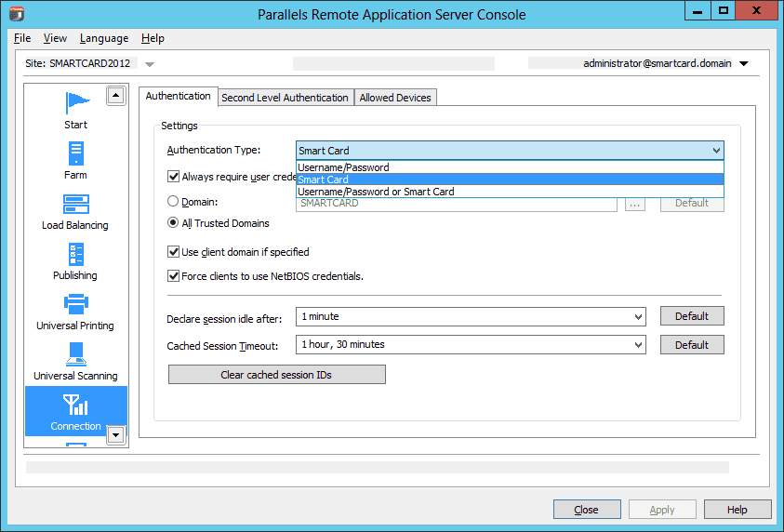Toggle Always require user credentials checkbox

point(173,177)
